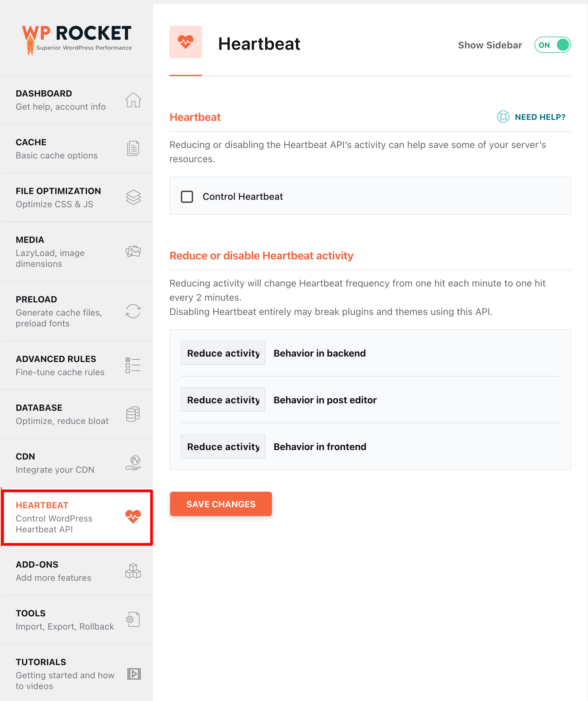
Task: Click the Heartbeat page title
Action: coord(259,44)
